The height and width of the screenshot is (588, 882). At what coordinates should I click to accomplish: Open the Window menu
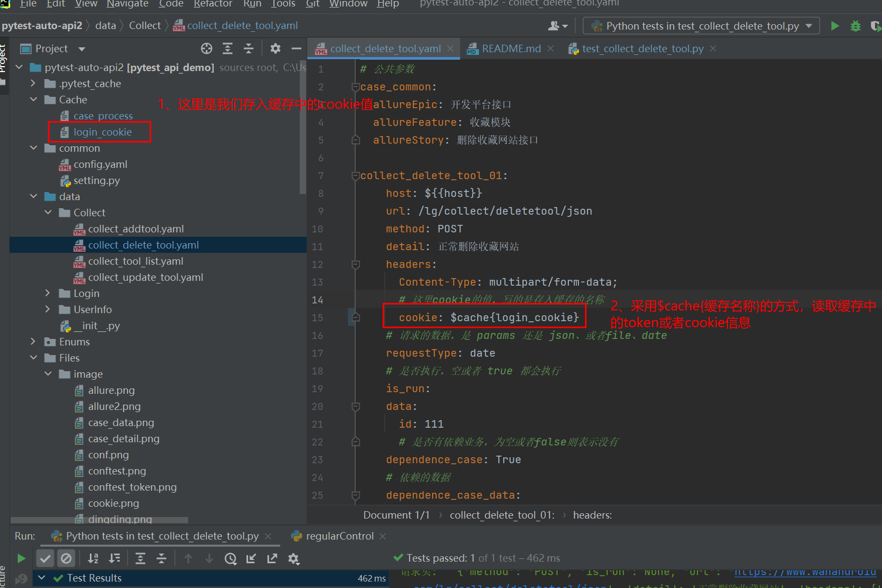click(x=348, y=4)
